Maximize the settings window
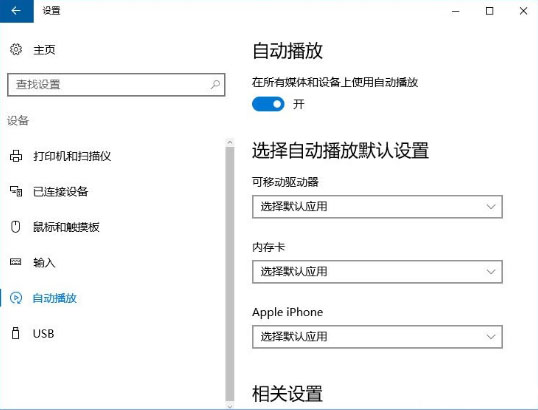538x410 pixels. [x=490, y=11]
